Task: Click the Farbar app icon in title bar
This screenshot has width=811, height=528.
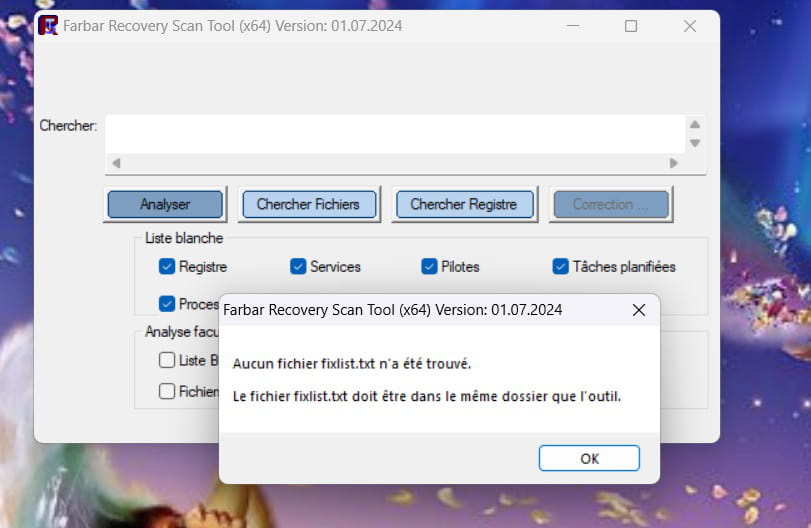Action: click(49, 25)
